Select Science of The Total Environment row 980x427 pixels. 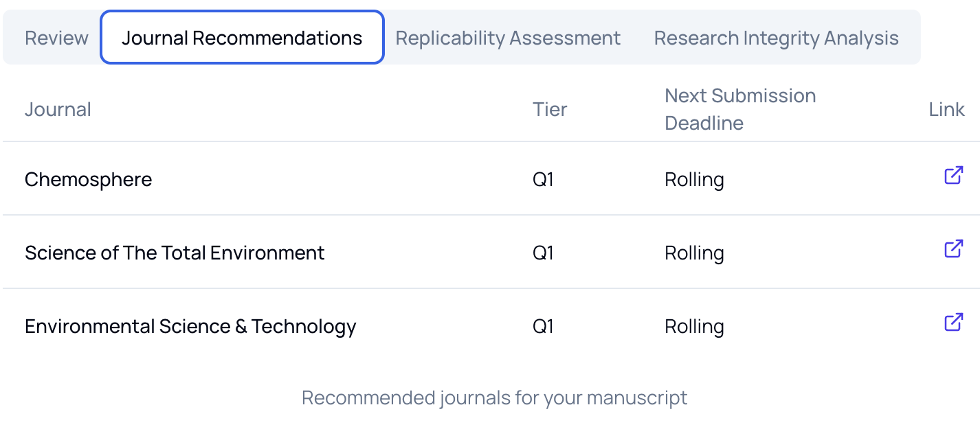pyautogui.click(x=175, y=253)
